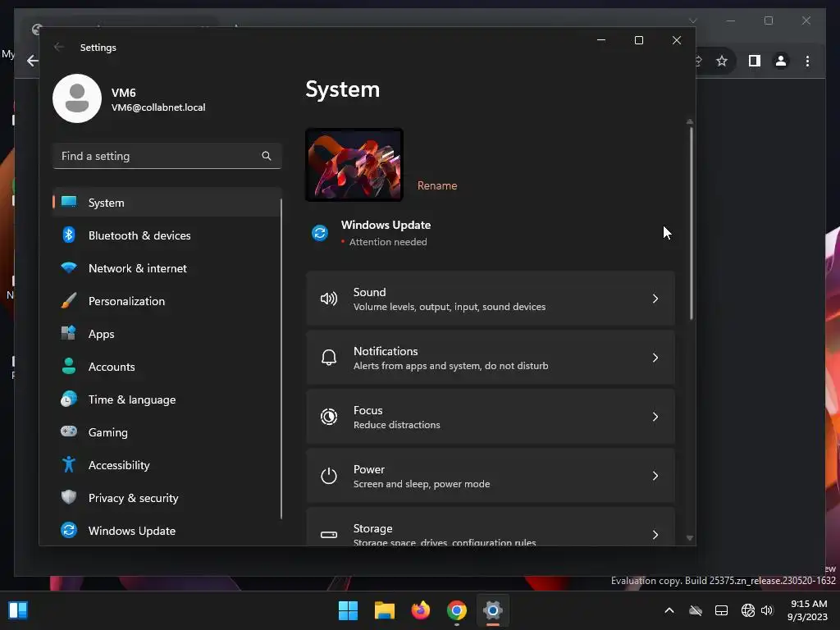Open the Chrome tab search dropdown arrow

pos(692,21)
